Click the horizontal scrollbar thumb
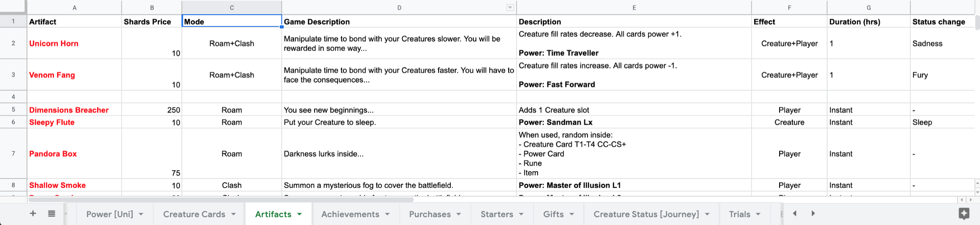Viewport: 980px width, 225px height. pos(220,200)
